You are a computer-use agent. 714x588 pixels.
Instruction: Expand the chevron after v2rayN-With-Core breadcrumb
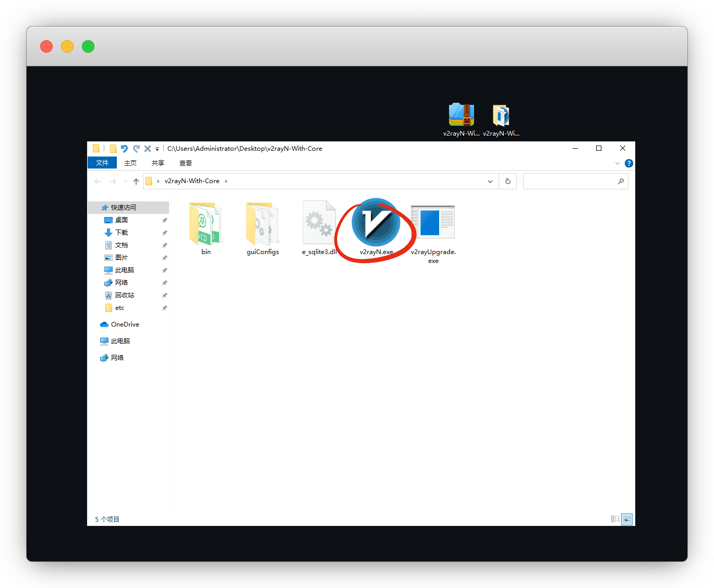pos(226,181)
